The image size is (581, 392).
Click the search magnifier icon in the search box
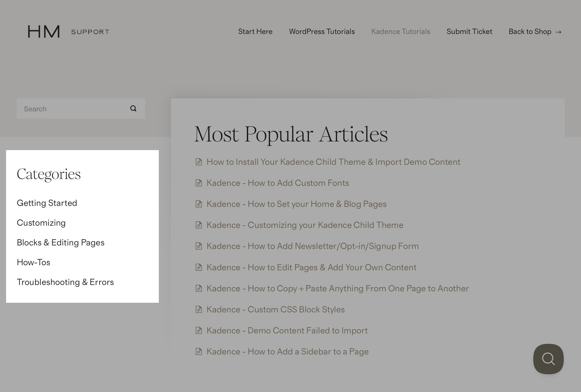[133, 109]
